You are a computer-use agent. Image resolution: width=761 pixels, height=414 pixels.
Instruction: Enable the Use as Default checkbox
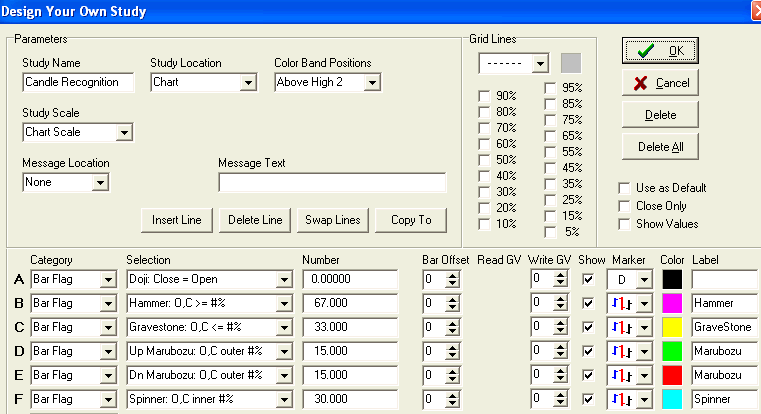[624, 188]
